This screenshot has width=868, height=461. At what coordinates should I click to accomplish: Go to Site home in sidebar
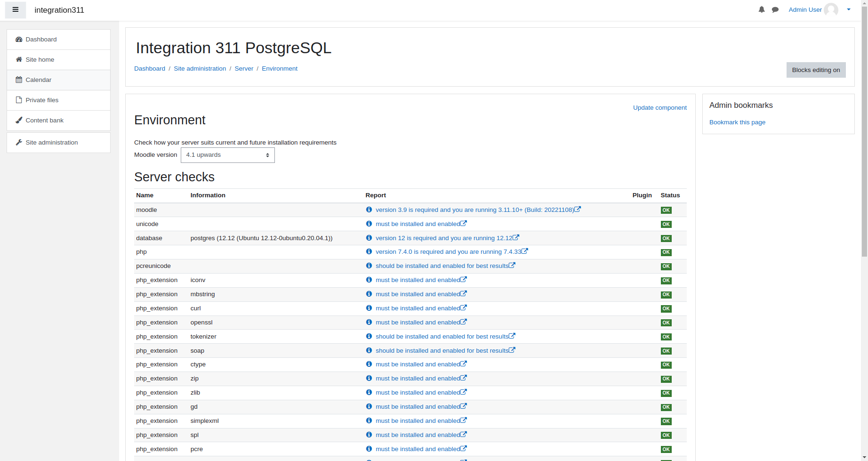pos(59,60)
